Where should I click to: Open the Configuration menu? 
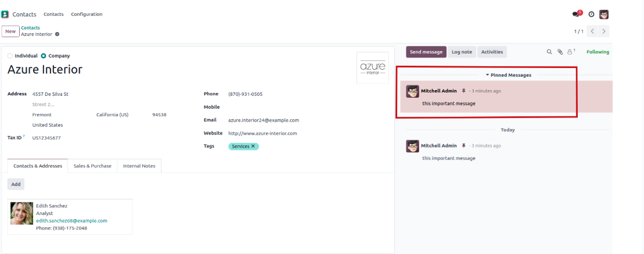click(x=87, y=14)
